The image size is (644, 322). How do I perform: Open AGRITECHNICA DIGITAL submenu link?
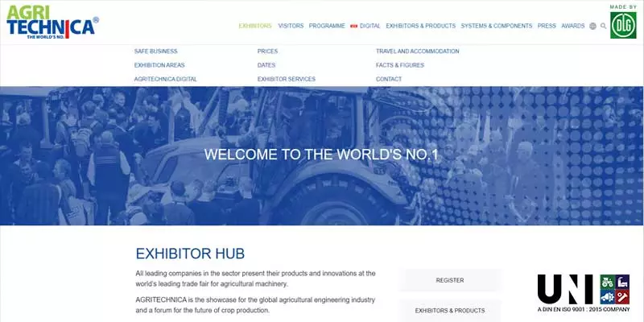pyautogui.click(x=166, y=79)
